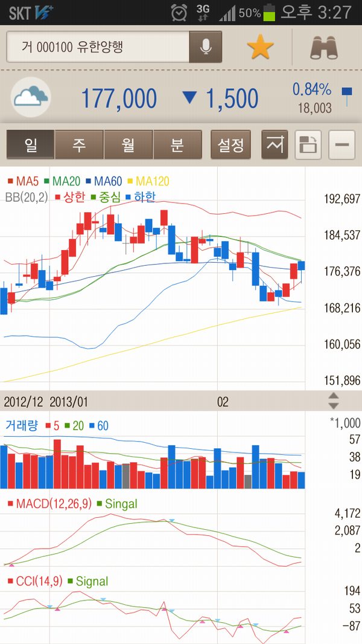Tap the alarm clock status bar icon
Image resolution: width=362 pixels, height=644 pixels.
(x=180, y=13)
